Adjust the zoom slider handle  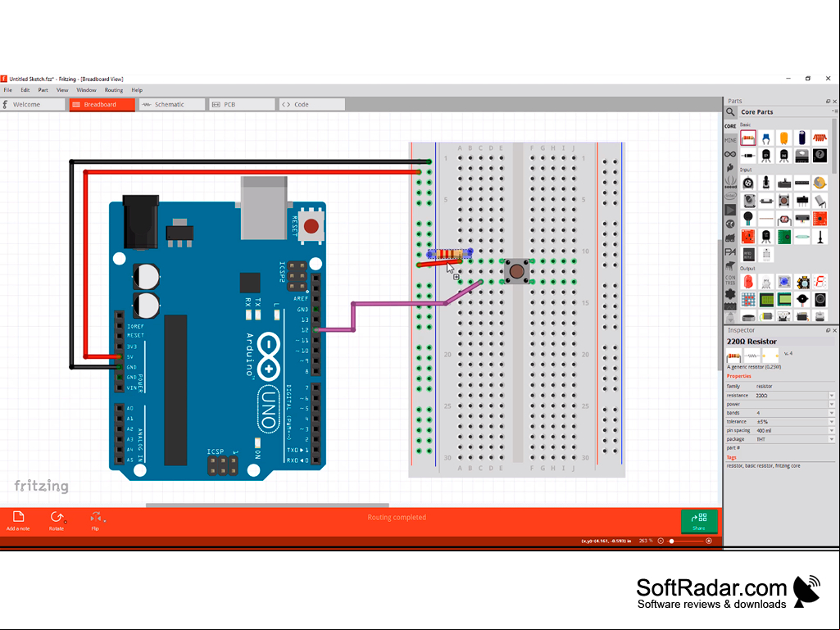(672, 541)
